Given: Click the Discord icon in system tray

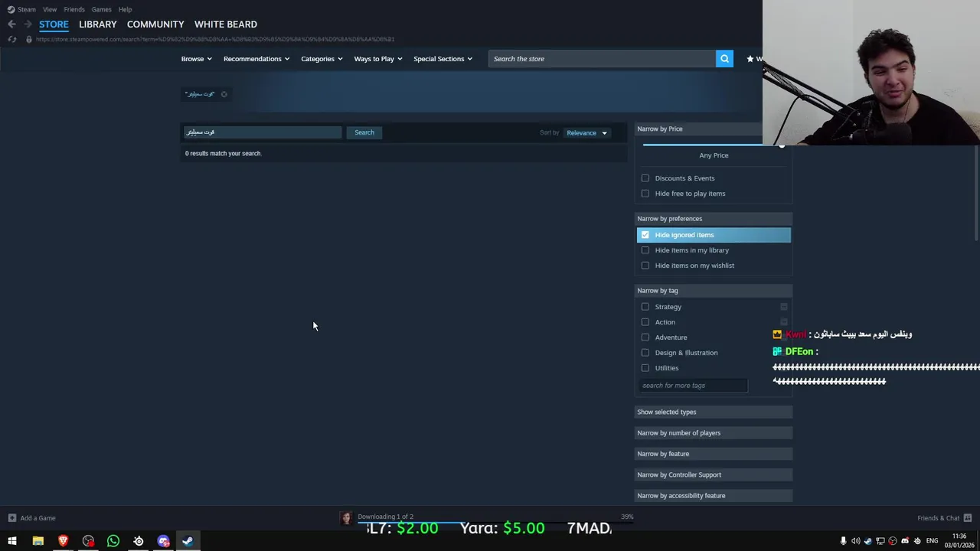Looking at the screenshot, I should [905, 541].
